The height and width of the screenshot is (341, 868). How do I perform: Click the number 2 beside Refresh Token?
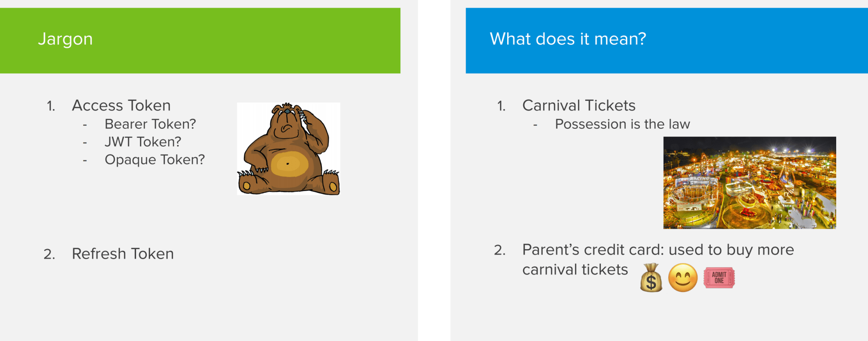49,254
